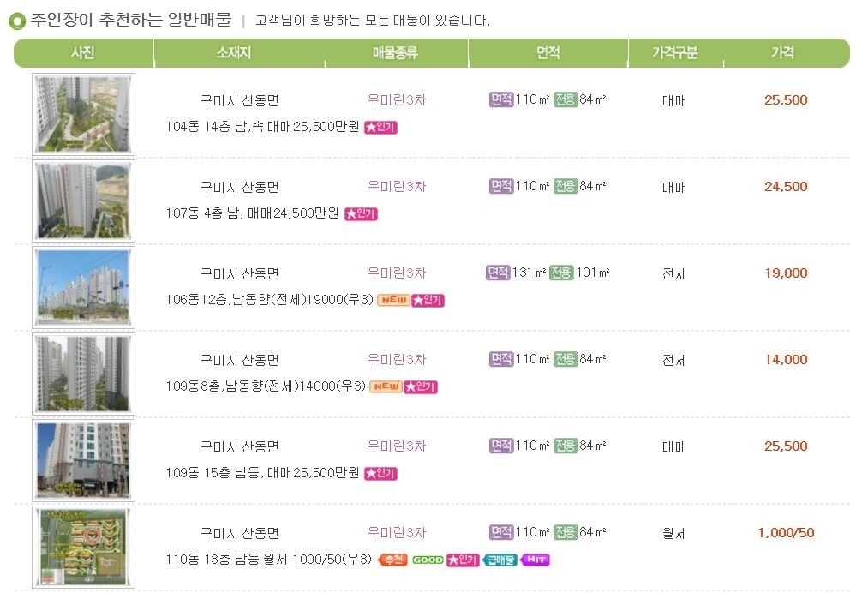This screenshot has height=593, width=868.
Task: Click the orange 추천 badge on 110동 listing
Action: (x=392, y=560)
